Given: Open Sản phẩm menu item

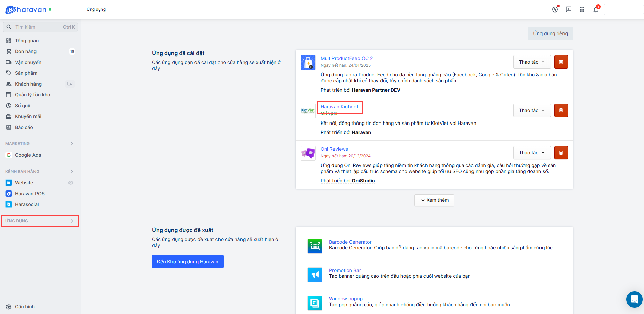Looking at the screenshot, I should coord(26,73).
